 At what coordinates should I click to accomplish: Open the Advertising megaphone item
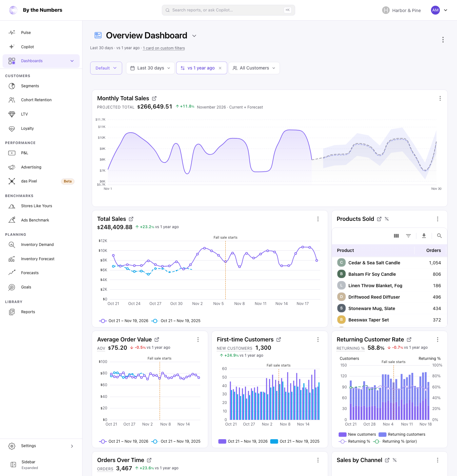pos(41,167)
